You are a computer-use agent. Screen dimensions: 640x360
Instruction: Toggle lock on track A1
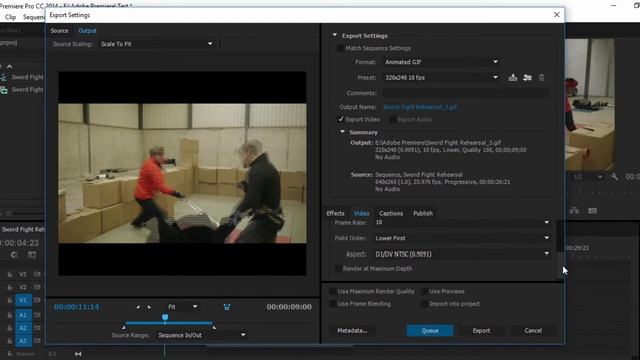pos(10,315)
